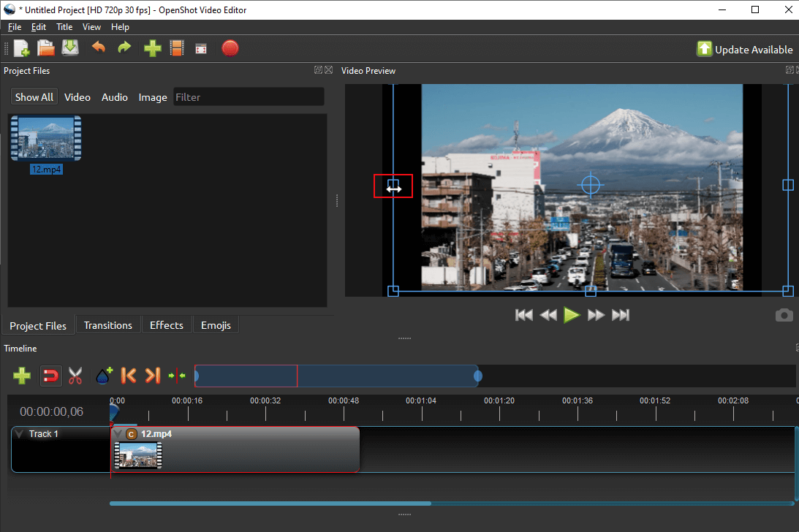Click the New Project toolbar icon
Screen dimensions: 799x532
(22, 49)
